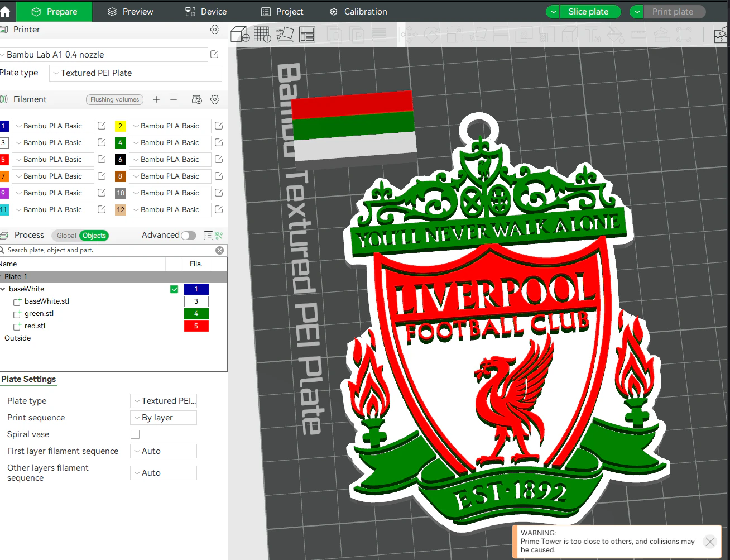Go to Home screen icon
This screenshot has width=730, height=560.
(x=5, y=11)
